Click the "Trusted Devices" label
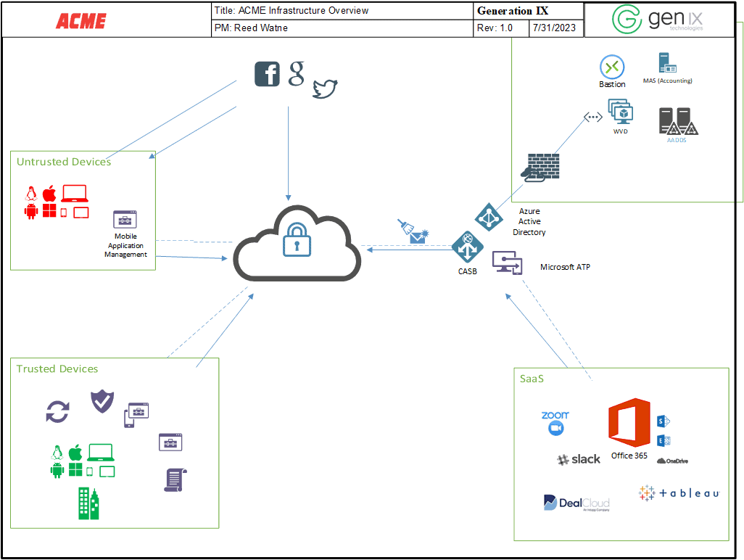The width and height of the screenshot is (744, 560). coord(57,368)
